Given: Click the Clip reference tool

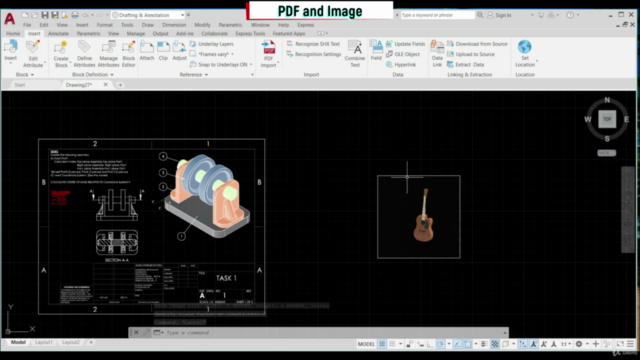Looking at the screenshot, I should click(163, 51).
